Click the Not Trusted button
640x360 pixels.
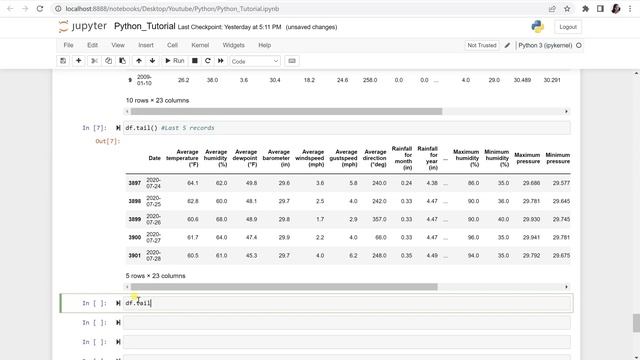click(482, 45)
